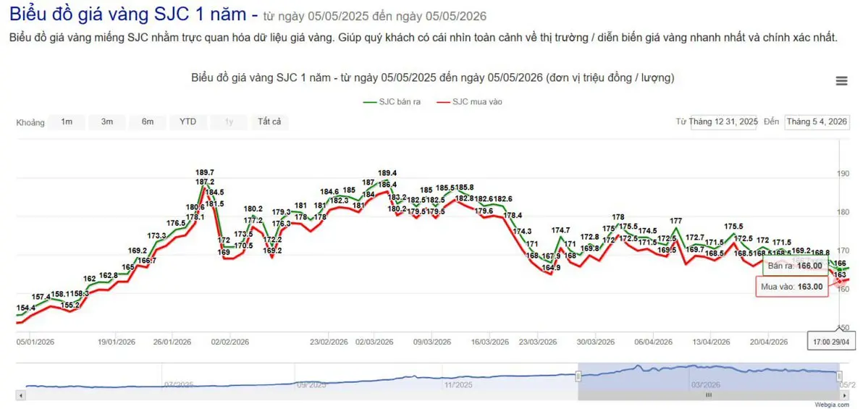The width and height of the screenshot is (868, 409).
Task: Click the 164.9 low data label
Action: [551, 268]
